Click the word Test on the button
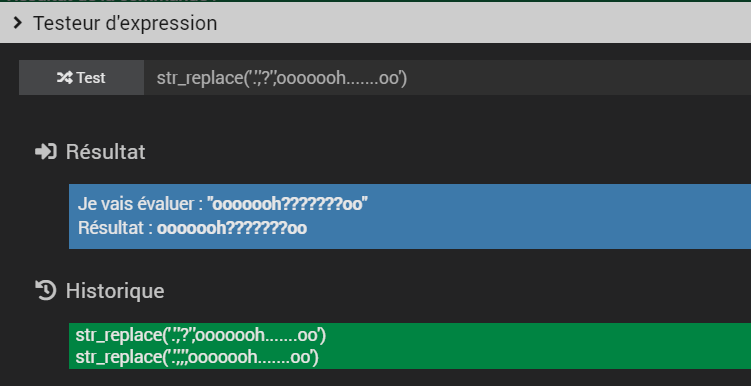This screenshot has height=386, width=751. tap(91, 78)
